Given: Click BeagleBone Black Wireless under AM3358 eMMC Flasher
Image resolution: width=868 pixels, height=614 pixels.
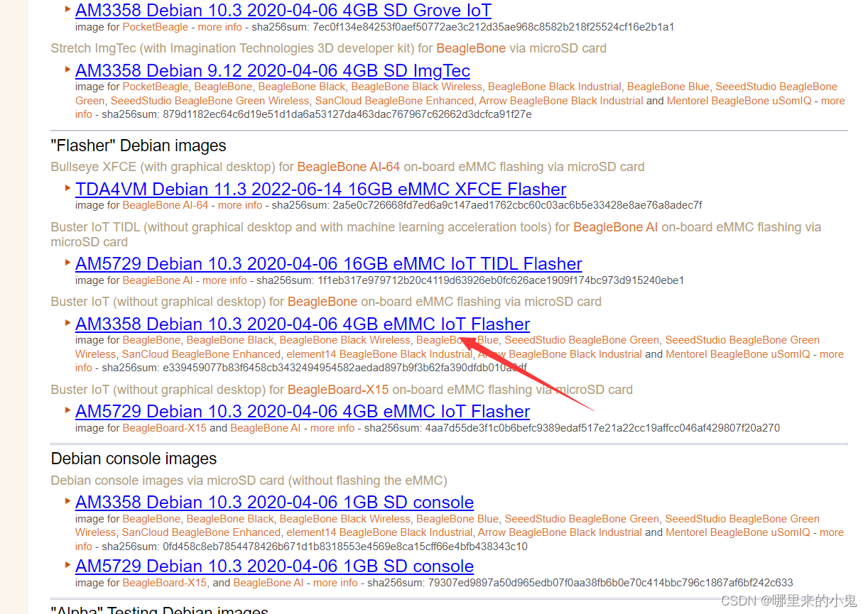Looking at the screenshot, I should coord(345,340).
